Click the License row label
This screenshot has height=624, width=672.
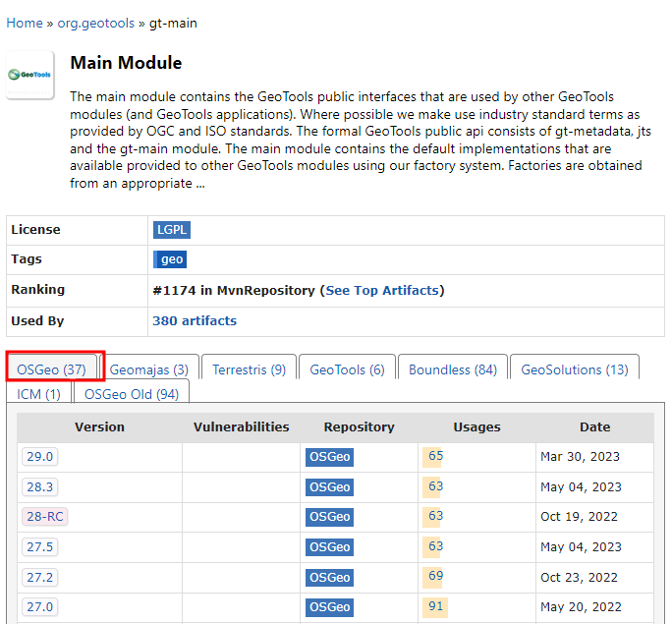[35, 229]
